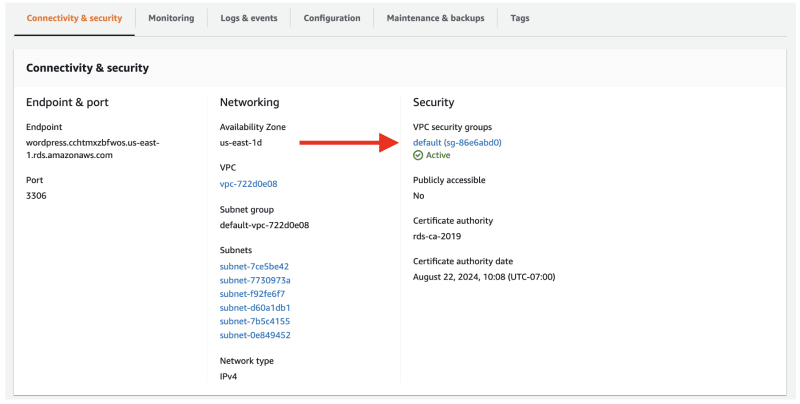
Task: Select subnet group value default-vpc-722d0e08
Action: pos(264,225)
